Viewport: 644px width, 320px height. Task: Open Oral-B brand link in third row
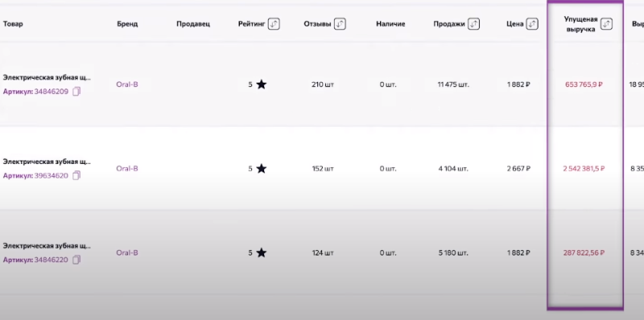127,252
